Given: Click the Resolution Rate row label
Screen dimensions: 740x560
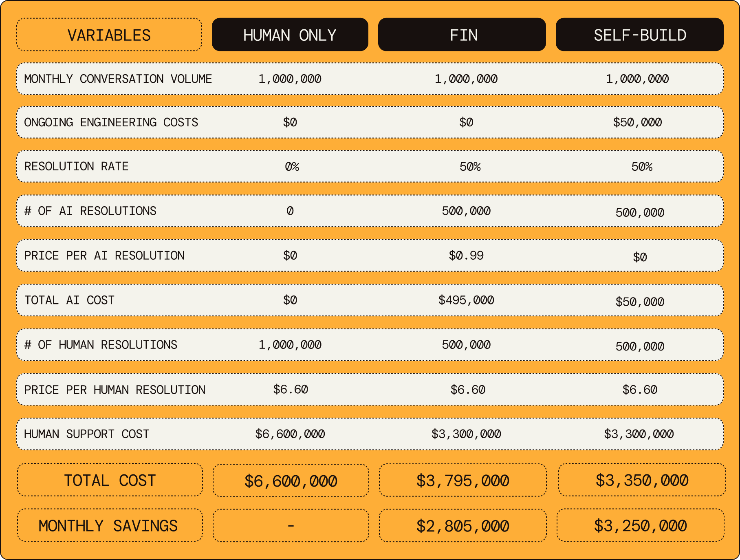Looking at the screenshot, I should [76, 166].
